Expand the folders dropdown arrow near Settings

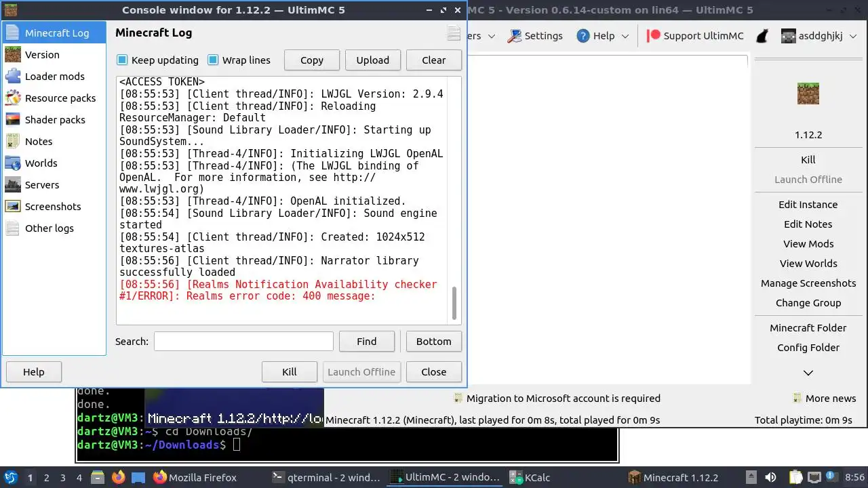click(492, 36)
